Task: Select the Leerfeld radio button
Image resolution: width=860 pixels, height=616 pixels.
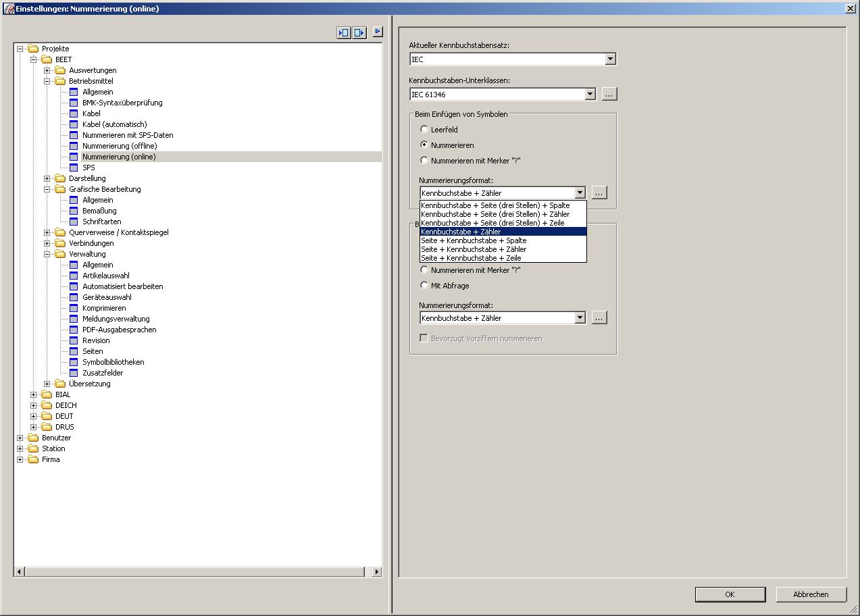Action: 424,129
